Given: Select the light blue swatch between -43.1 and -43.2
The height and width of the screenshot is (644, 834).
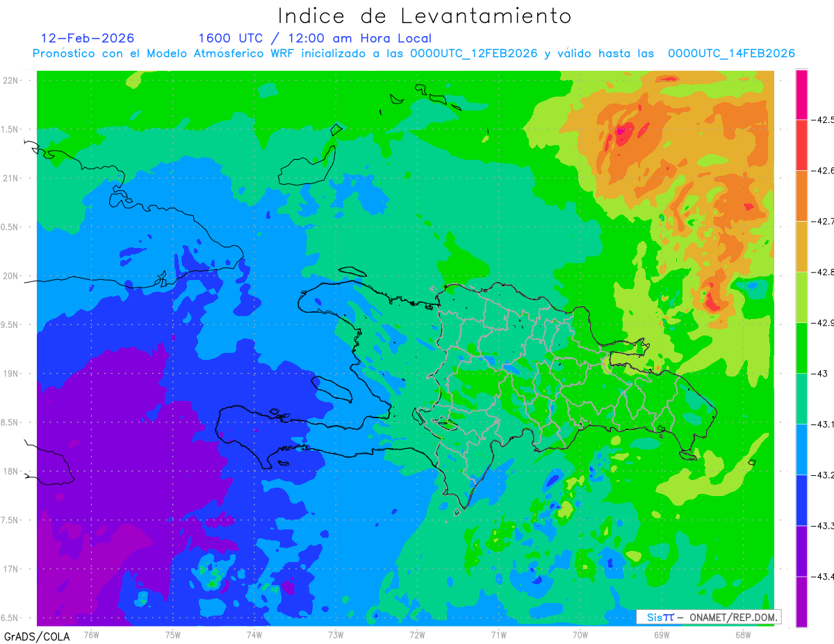Looking at the screenshot, I should point(801,449).
